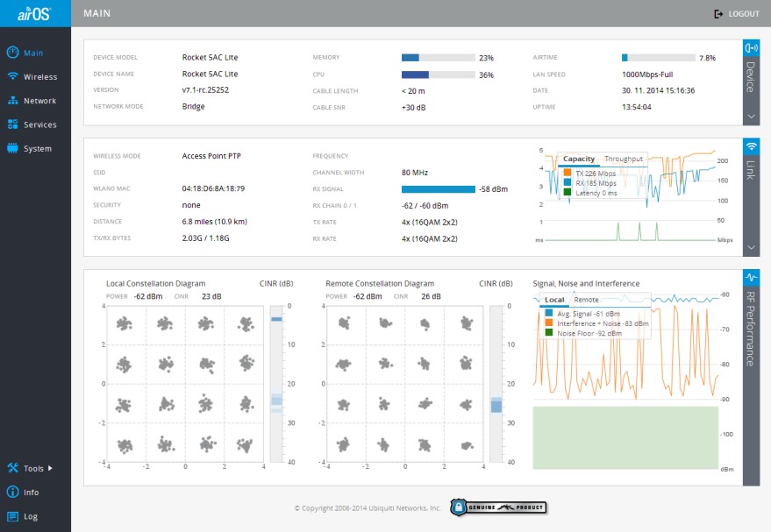Viewport: 771px width, 532px height.
Task: Click the Device panel antenna icon
Action: pos(751,47)
